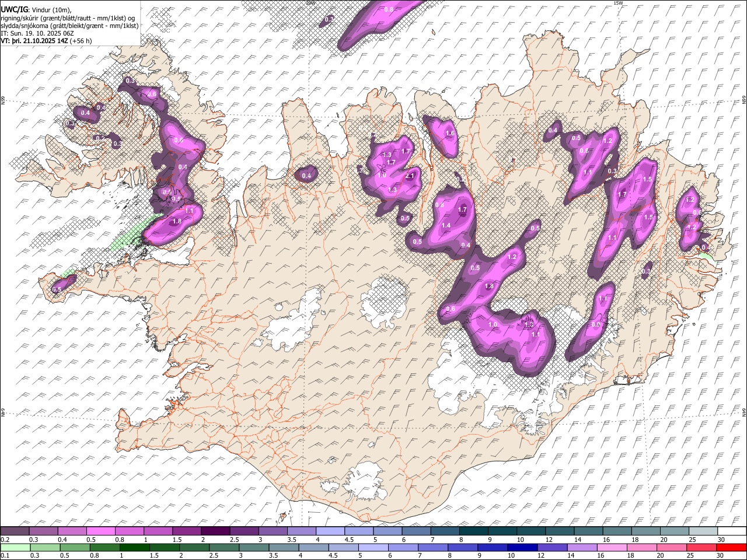Screen dimensions: 747x560
Task: Select the darkest purple swatch above upper-row 2
Action: [x=215, y=531]
